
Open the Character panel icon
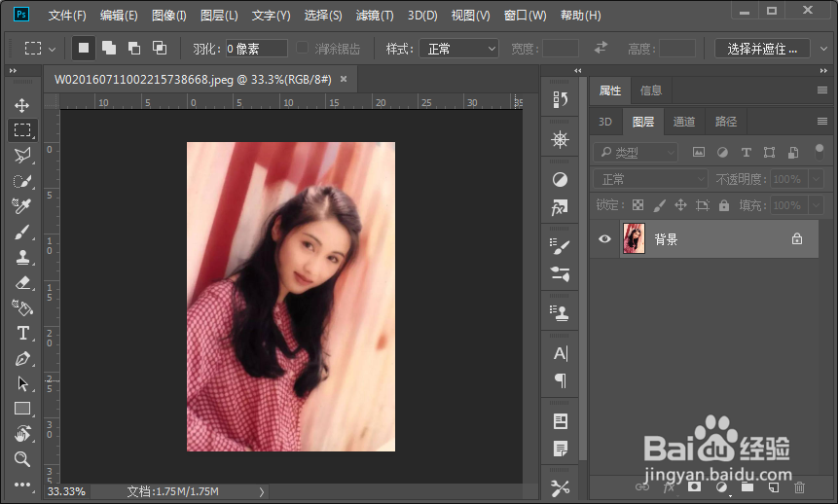tap(560, 353)
